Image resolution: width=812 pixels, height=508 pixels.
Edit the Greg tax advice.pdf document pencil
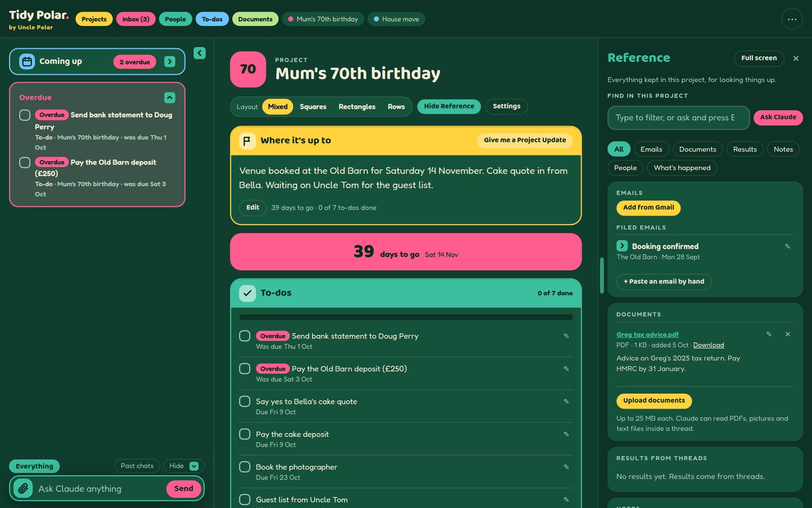(x=769, y=334)
